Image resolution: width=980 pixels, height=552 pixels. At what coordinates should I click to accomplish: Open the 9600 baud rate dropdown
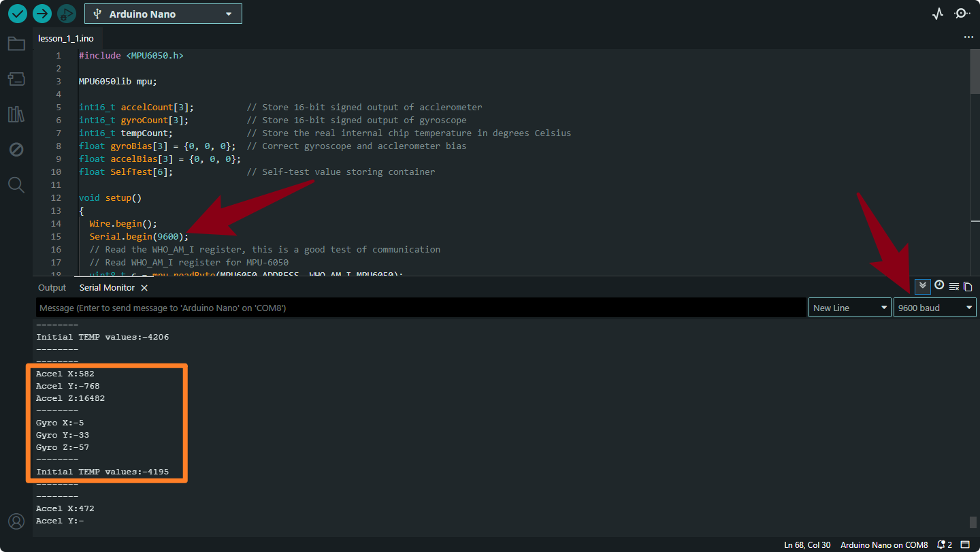pos(935,308)
